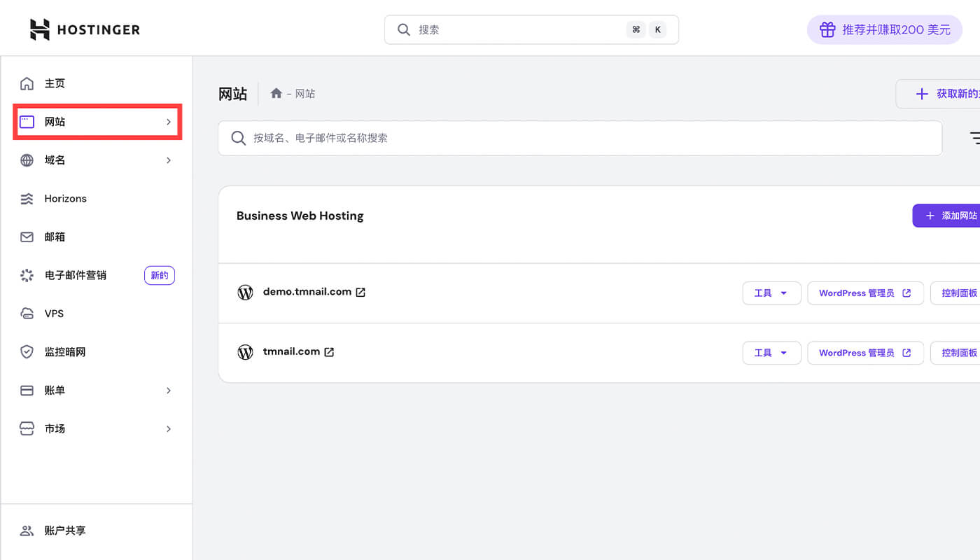Click the Horizons waves icon
The width and height of the screenshot is (980, 560).
[27, 199]
